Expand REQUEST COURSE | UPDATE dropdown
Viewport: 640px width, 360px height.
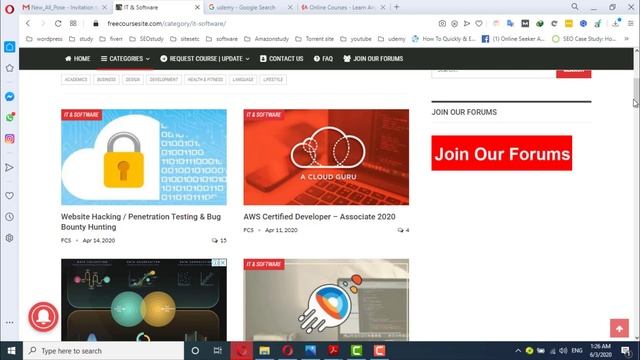click(205, 59)
